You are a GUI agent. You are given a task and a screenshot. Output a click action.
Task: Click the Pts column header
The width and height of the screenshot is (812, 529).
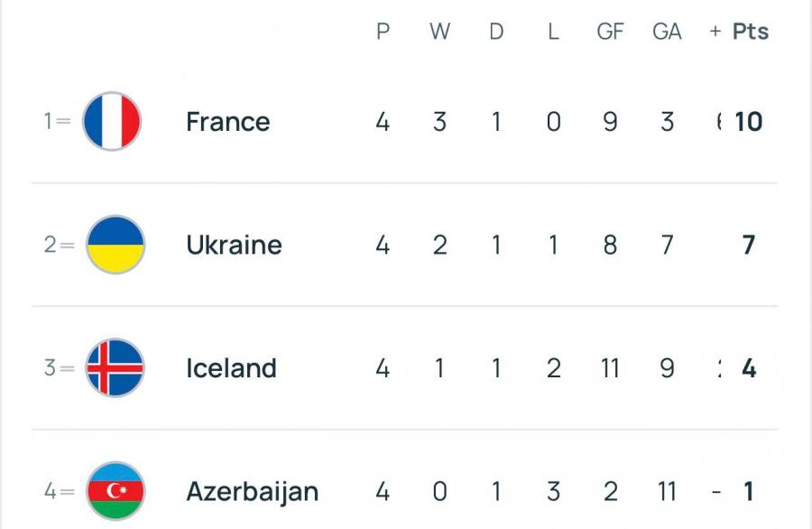tap(750, 32)
